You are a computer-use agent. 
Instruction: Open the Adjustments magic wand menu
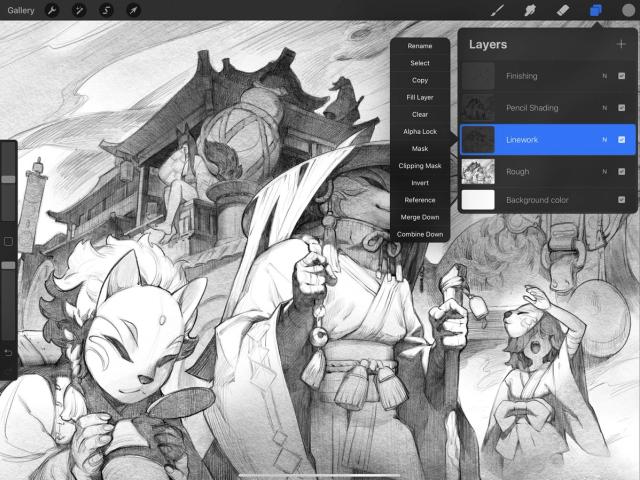click(79, 10)
